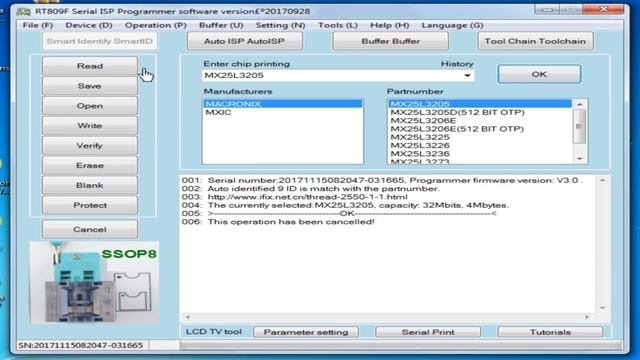640x360 pixels.
Task: Open the Buffer Buffer button
Action: (390, 41)
